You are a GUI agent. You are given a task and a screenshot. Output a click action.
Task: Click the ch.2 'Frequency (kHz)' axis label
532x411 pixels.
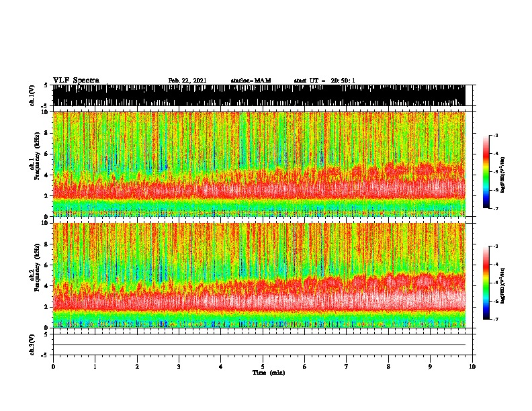38,267
